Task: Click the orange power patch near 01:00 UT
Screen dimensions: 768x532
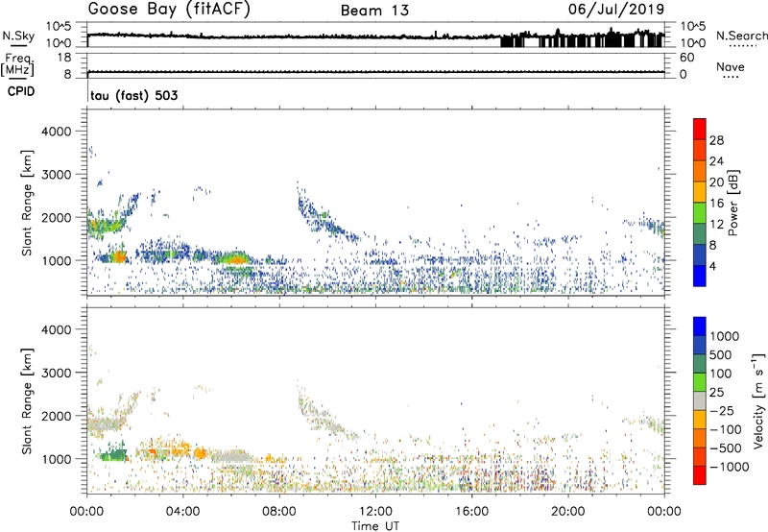Action: point(118,256)
